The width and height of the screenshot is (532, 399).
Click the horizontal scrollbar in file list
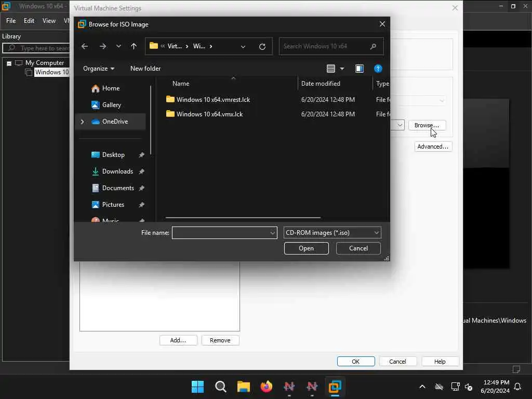[243, 218]
